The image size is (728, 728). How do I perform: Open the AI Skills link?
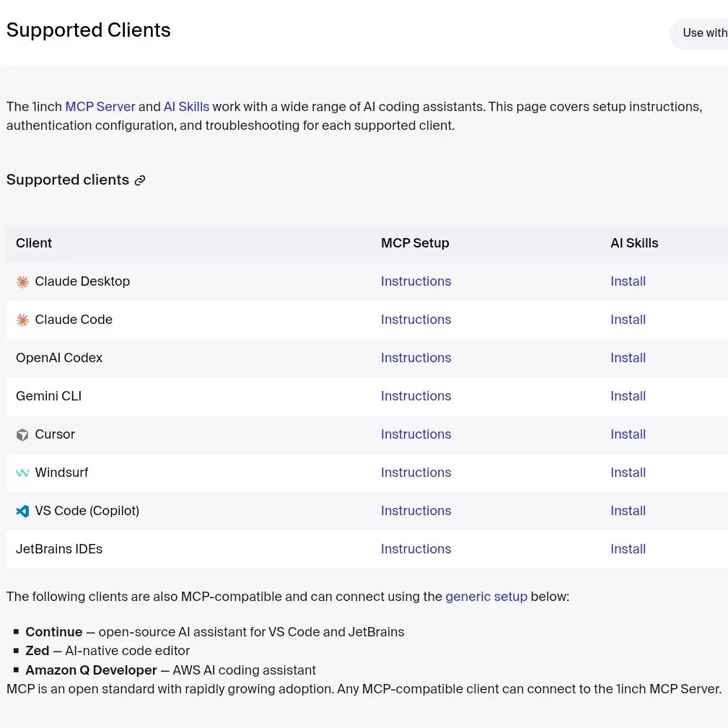click(x=186, y=107)
